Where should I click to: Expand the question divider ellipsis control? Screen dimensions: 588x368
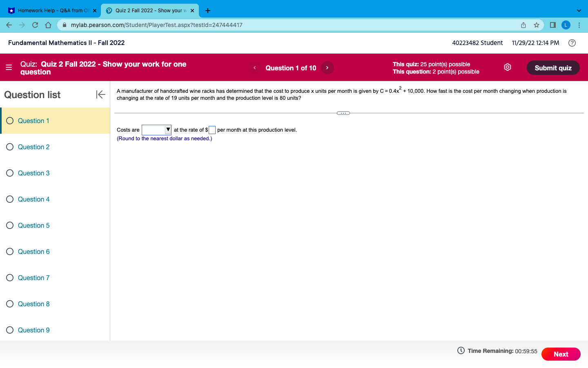pos(343,112)
